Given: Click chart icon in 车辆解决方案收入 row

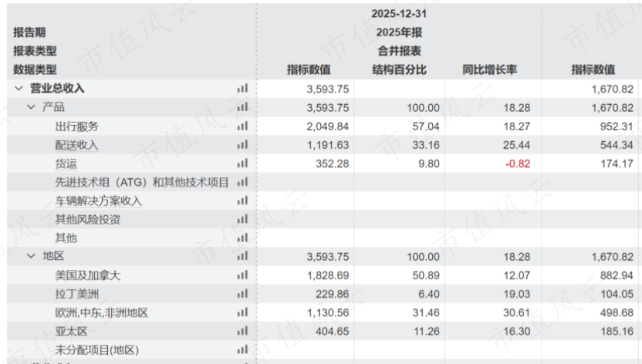Looking at the screenshot, I should click(243, 201).
